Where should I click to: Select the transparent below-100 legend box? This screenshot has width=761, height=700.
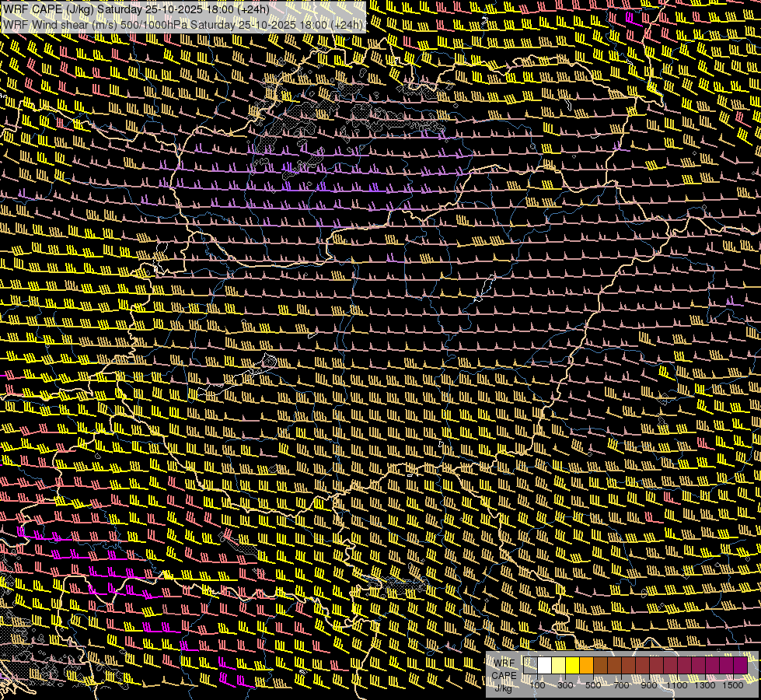click(x=530, y=666)
